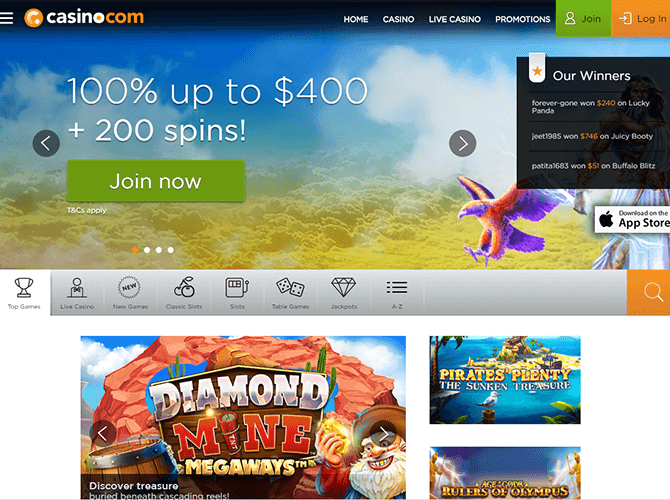Click the green Join now button
The width and height of the screenshot is (670, 500).
(156, 181)
